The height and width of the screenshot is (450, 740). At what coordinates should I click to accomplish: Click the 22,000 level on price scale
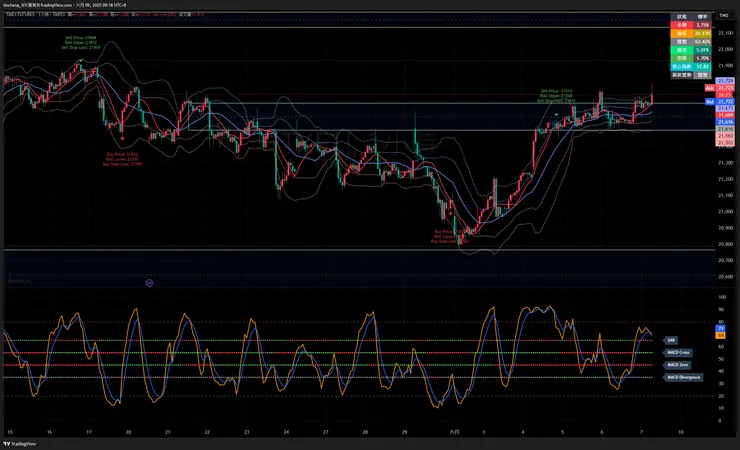point(725,49)
